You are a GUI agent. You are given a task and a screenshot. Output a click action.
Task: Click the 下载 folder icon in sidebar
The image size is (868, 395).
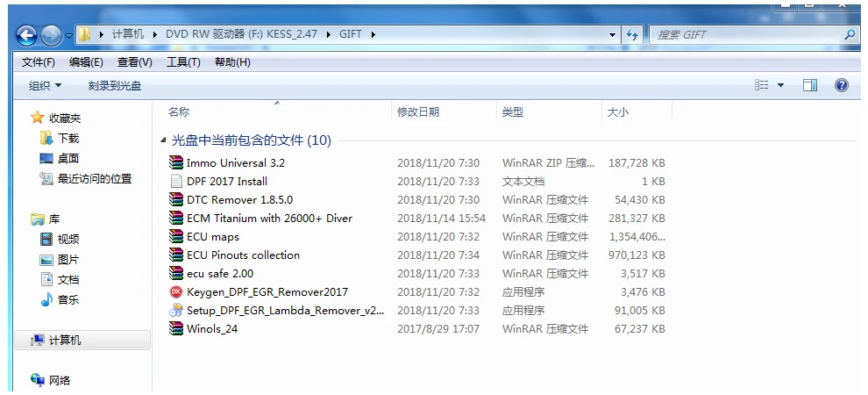[46, 138]
